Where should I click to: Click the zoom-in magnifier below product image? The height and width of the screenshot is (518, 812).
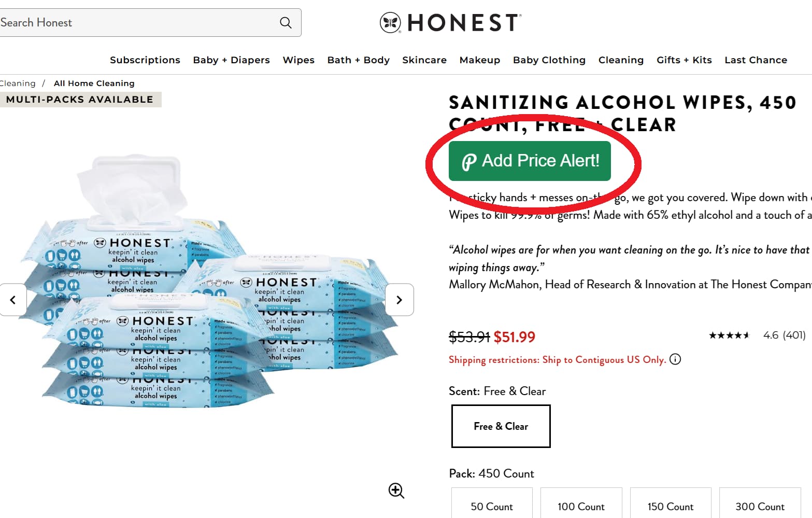click(x=396, y=491)
